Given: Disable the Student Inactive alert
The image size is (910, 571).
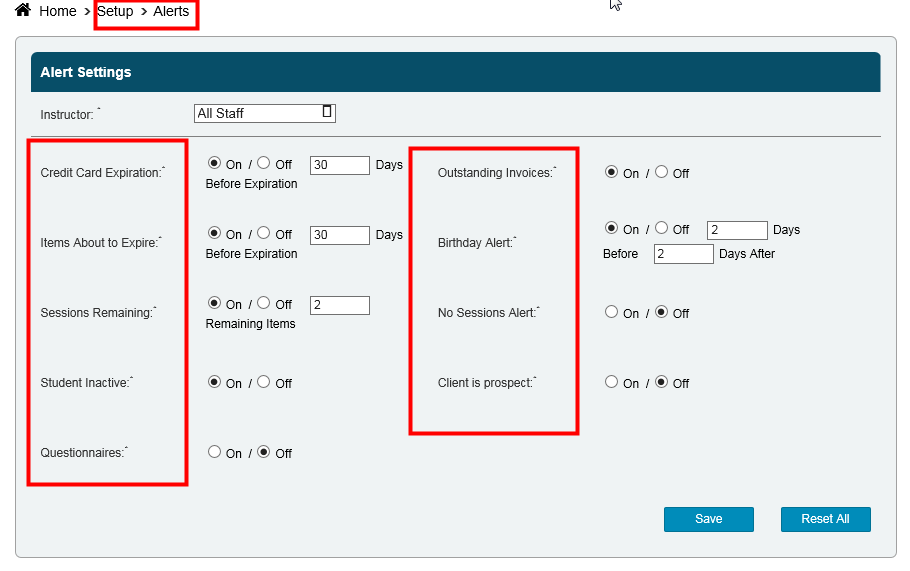Looking at the screenshot, I should pos(263,382).
